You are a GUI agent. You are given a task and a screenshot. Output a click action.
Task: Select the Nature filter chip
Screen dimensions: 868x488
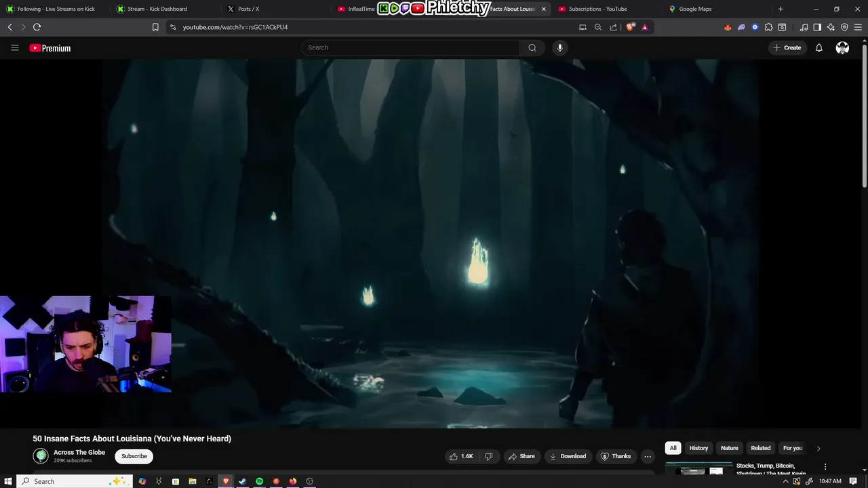click(x=730, y=448)
